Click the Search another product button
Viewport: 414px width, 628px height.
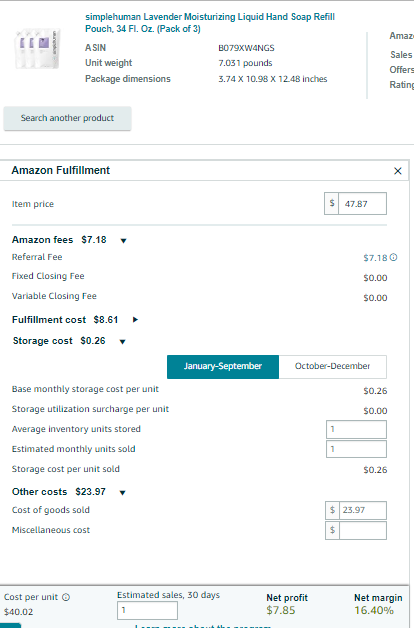[x=67, y=118]
